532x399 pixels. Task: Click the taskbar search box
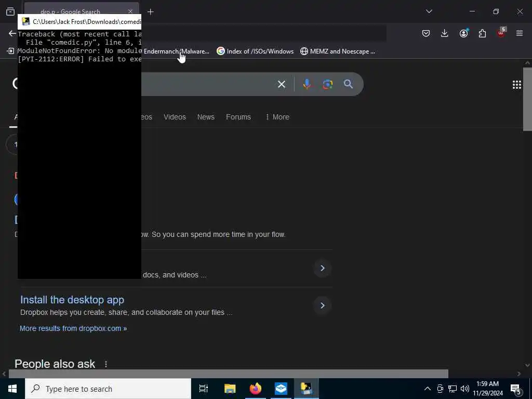tap(108, 389)
